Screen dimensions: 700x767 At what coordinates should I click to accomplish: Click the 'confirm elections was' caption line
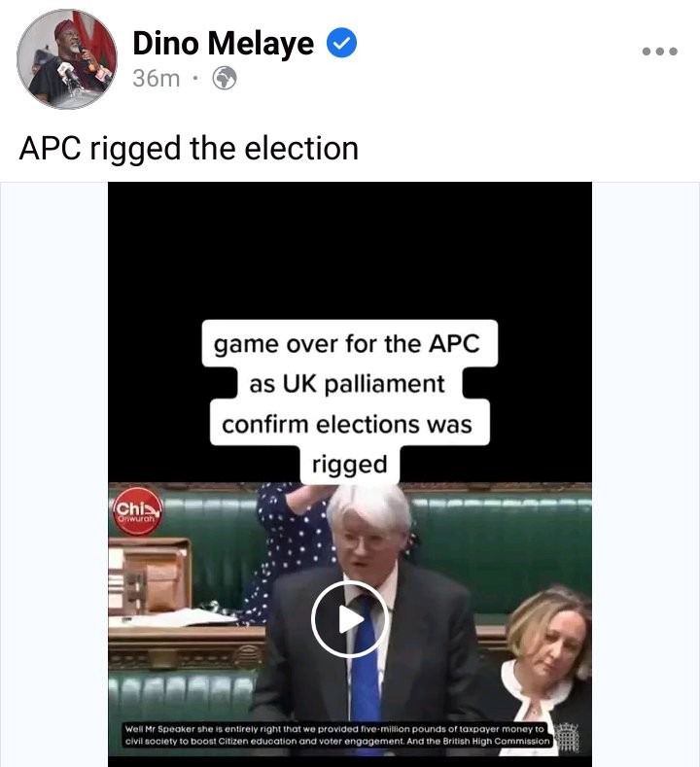pyautogui.click(x=349, y=424)
